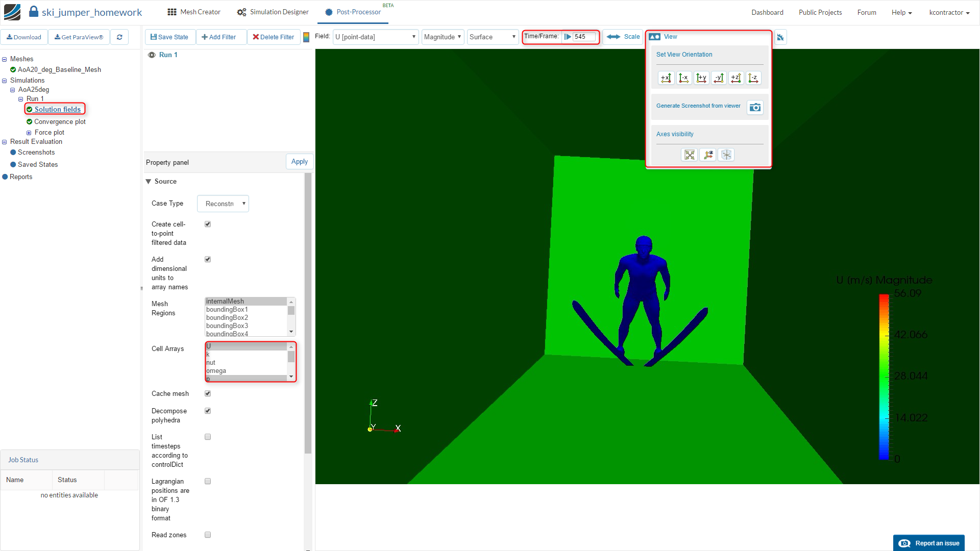Enable List timesteps according to controlDict
Image resolution: width=980 pixels, height=551 pixels.
208,437
